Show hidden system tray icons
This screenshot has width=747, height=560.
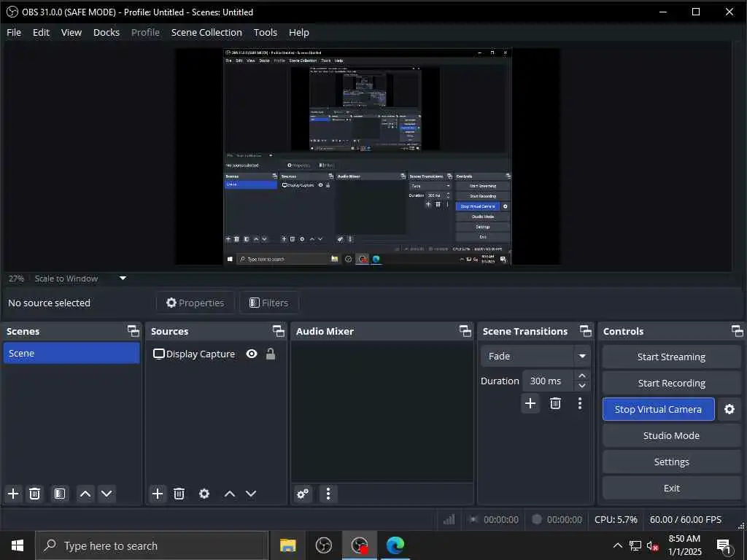(617, 545)
